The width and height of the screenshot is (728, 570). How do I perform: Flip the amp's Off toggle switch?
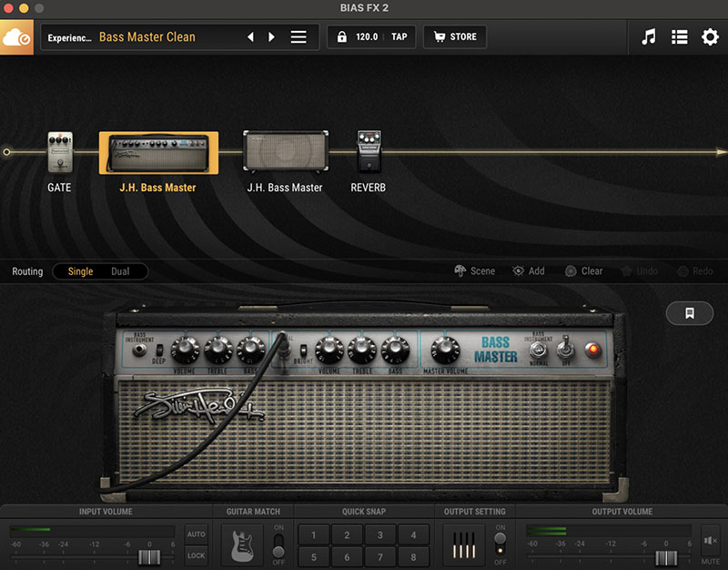[566, 347]
